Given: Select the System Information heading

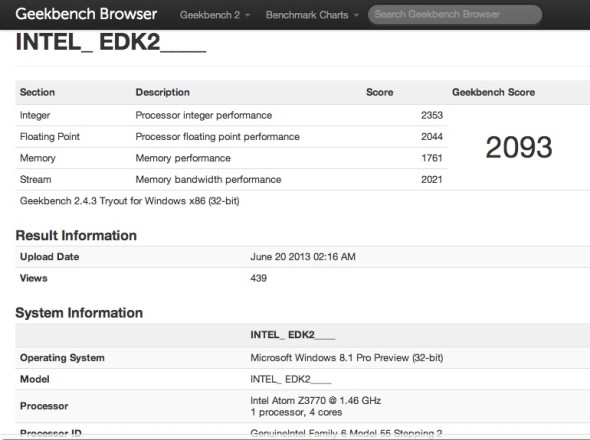Looking at the screenshot, I should [79, 313].
